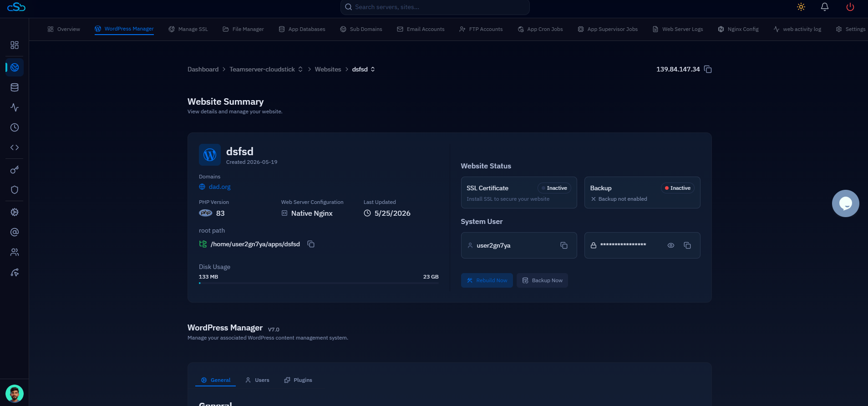The image size is (868, 406).
Task: Click the Rebuild Now button
Action: pyautogui.click(x=487, y=280)
